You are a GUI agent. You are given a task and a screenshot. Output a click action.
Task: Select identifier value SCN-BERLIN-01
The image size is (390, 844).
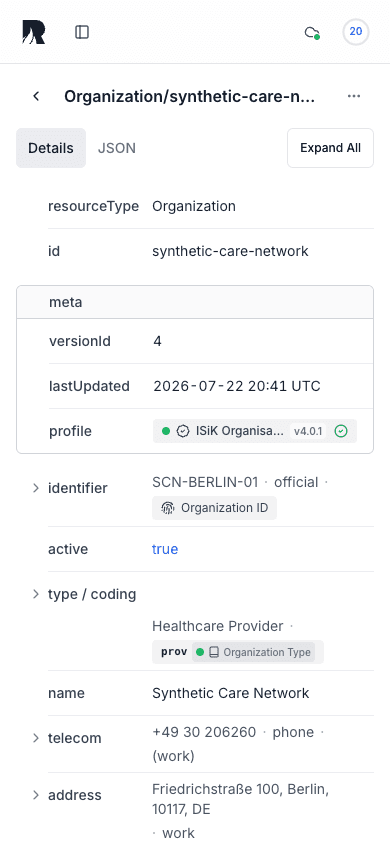click(205, 482)
